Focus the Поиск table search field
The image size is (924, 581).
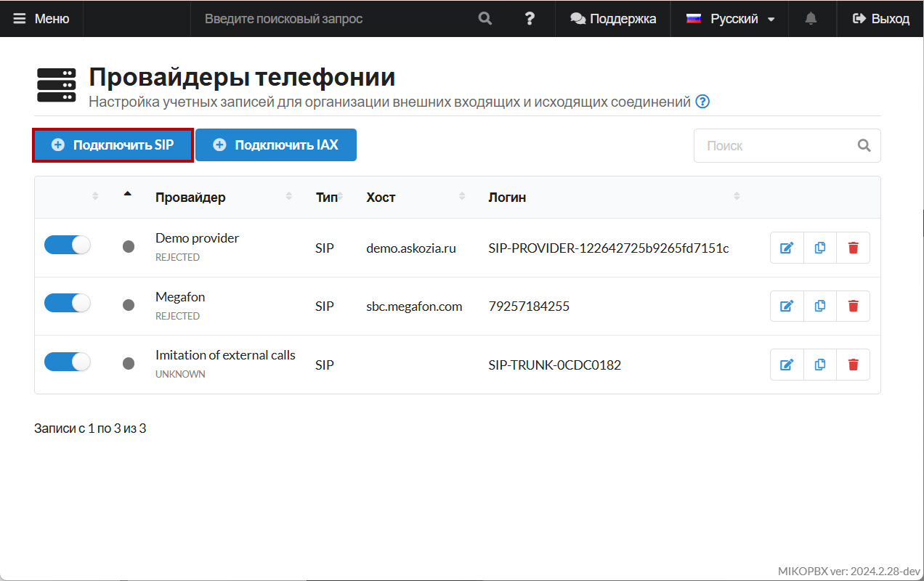pos(777,146)
